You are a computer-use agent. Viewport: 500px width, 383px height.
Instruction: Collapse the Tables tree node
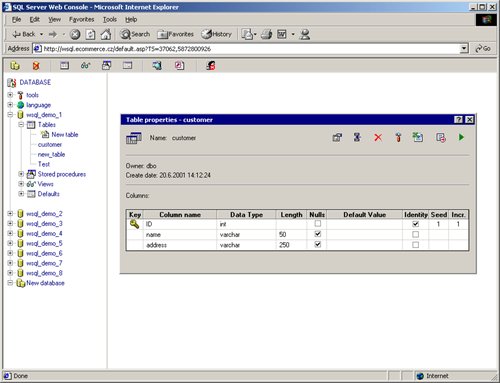(x=21, y=125)
